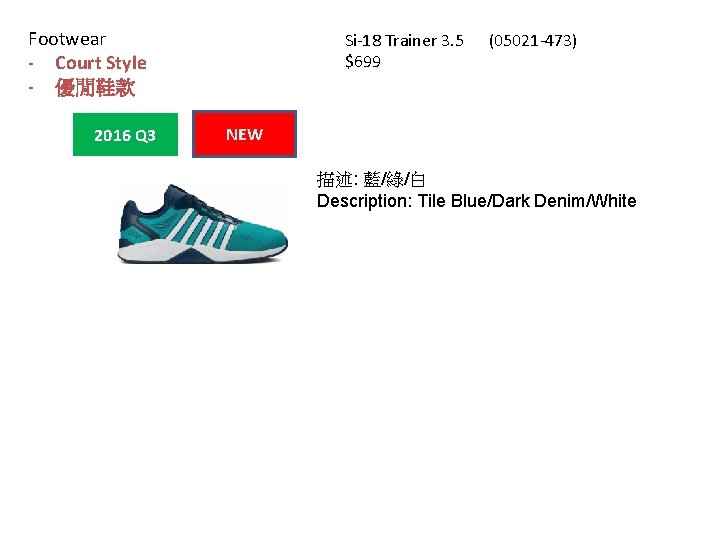720x540 pixels.
Task: Click the dash bullet before Court Style
Action: (x=31, y=64)
